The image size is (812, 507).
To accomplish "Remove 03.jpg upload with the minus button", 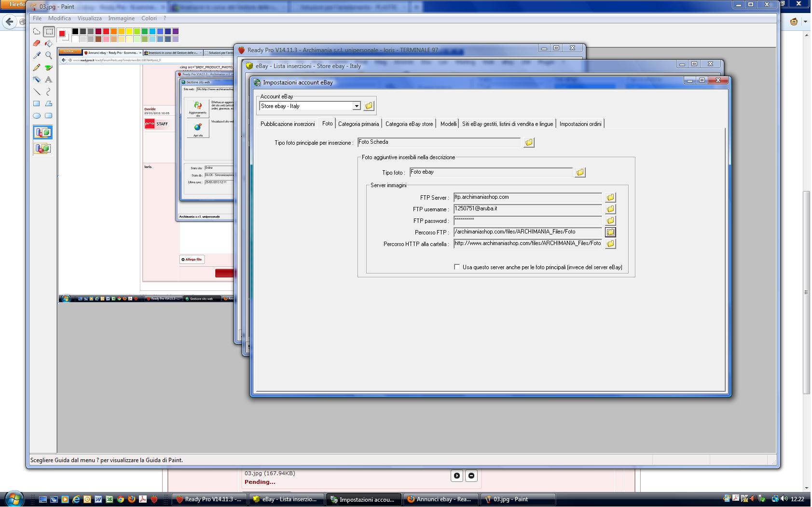I will coord(471,476).
